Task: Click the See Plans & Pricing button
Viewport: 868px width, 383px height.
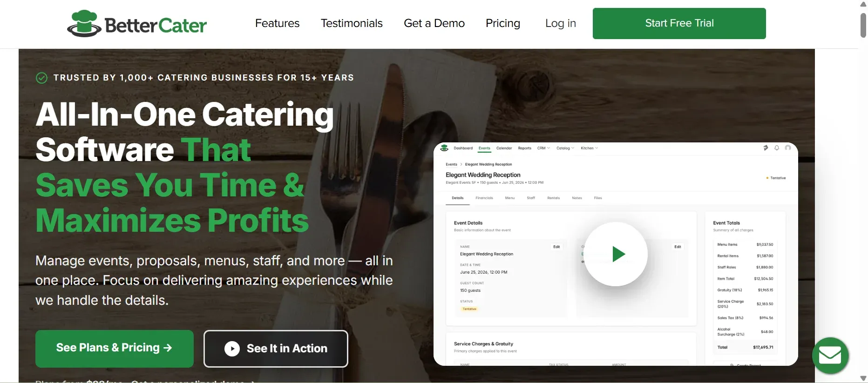Action: click(x=115, y=349)
